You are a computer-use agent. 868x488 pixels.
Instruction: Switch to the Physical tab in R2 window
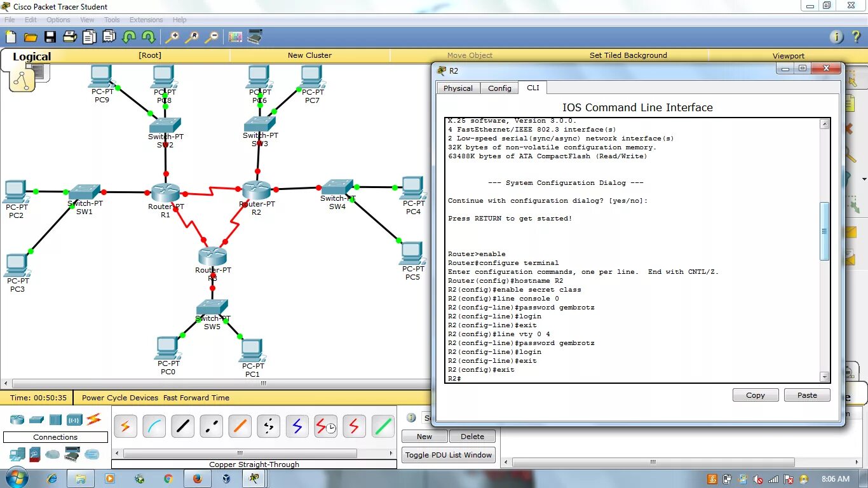(458, 88)
